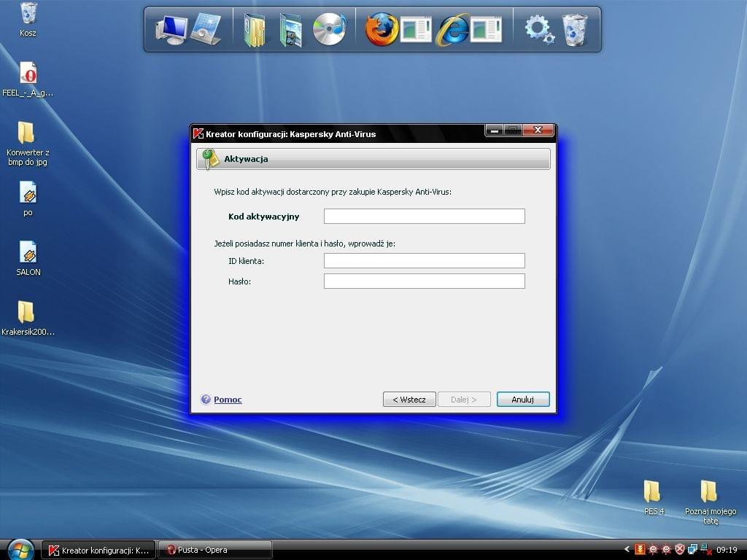The image size is (747, 560).
Task: Minimize the Kaspersky configuration wizard
Action: [495, 130]
